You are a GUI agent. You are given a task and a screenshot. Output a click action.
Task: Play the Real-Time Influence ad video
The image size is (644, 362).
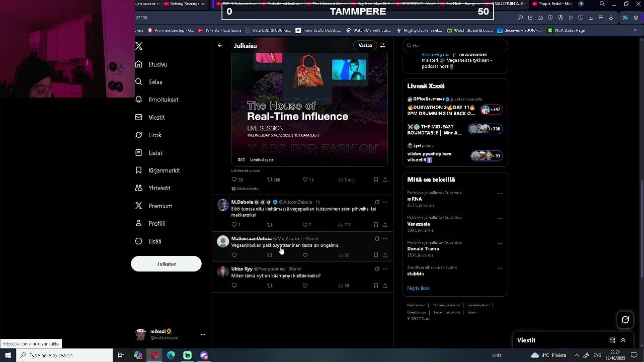click(309, 110)
